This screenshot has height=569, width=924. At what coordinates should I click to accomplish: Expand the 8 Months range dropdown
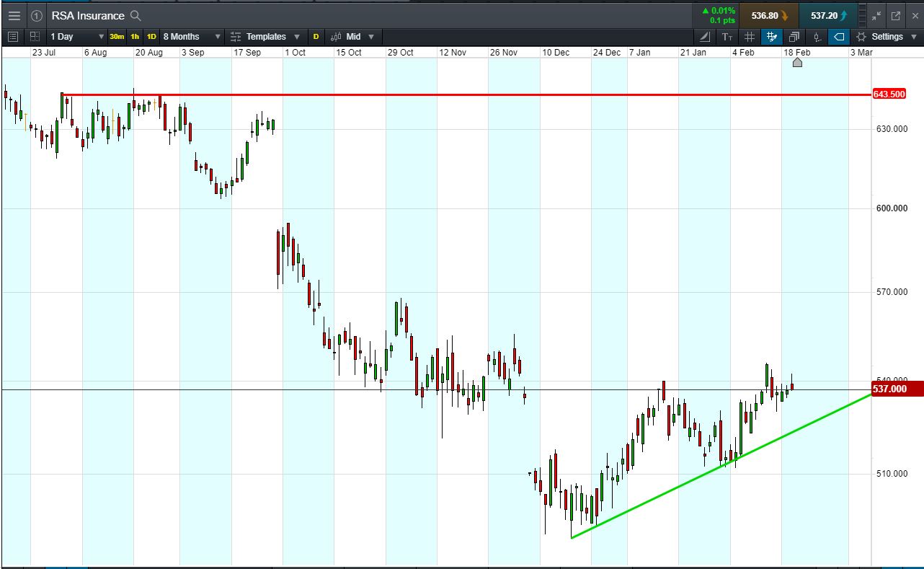click(x=191, y=36)
